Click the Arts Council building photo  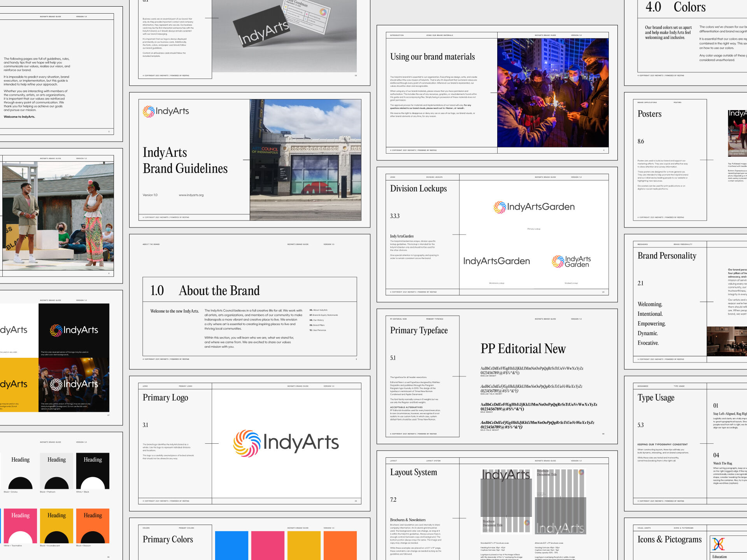pyautogui.click(x=305, y=160)
